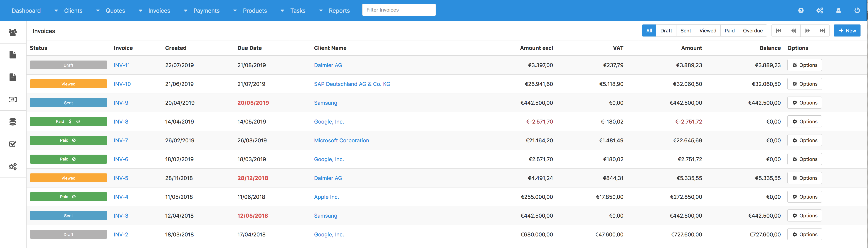The image size is (868, 248).
Task: Click Draft status badge for INV-11
Action: [x=68, y=65]
